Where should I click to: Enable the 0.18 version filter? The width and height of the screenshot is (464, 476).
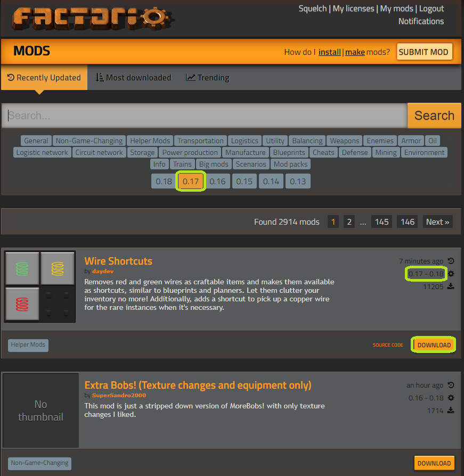pyautogui.click(x=164, y=182)
